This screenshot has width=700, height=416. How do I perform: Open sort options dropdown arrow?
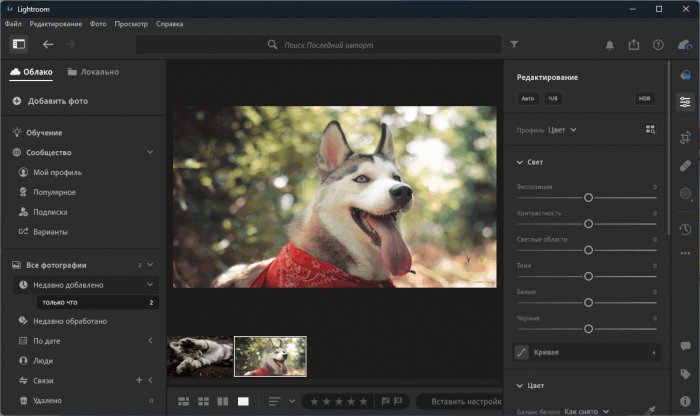click(292, 401)
